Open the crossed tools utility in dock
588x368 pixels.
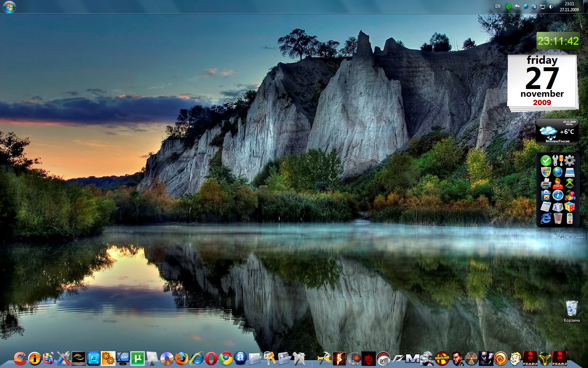coord(64,359)
